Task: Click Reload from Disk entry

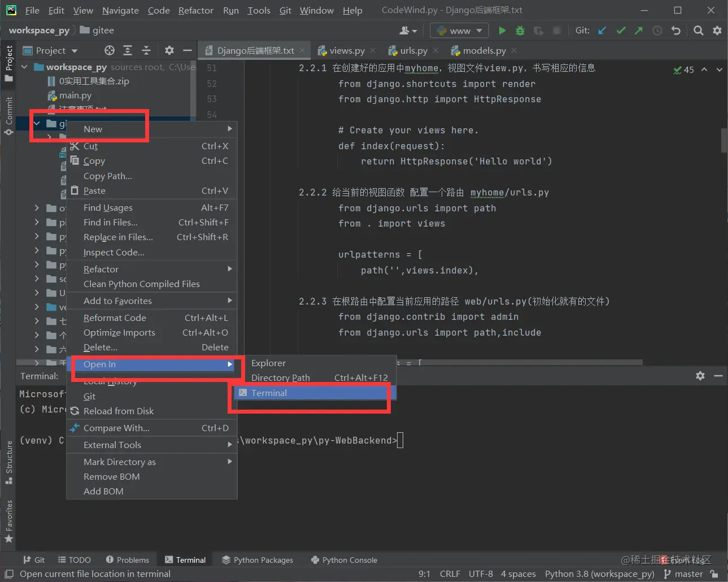Action: coord(151,411)
